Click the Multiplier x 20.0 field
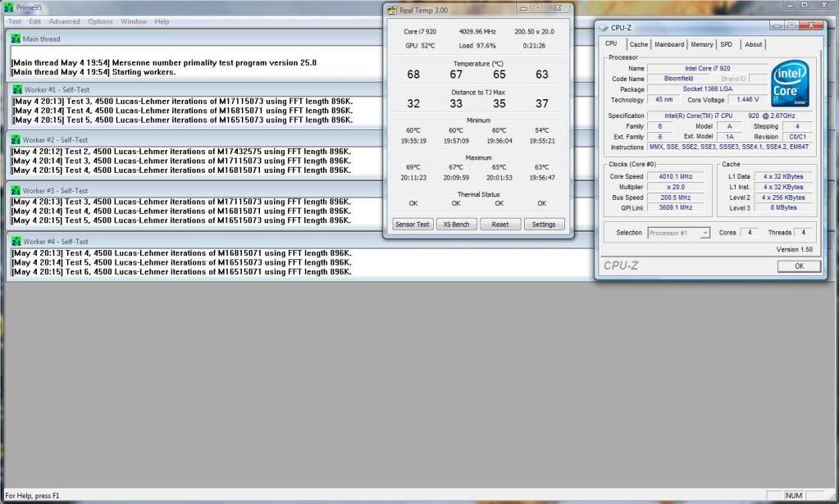Screen dimensions: 839x504 tap(675, 187)
